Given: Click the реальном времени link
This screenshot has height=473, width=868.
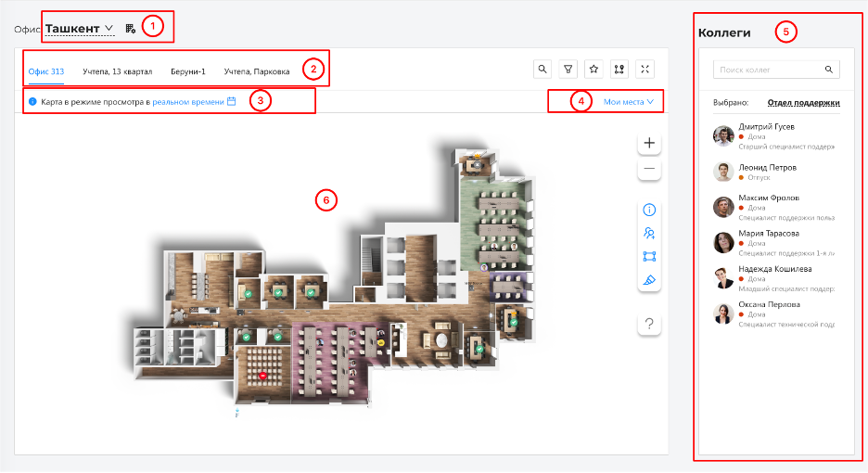Looking at the screenshot, I should 188,101.
